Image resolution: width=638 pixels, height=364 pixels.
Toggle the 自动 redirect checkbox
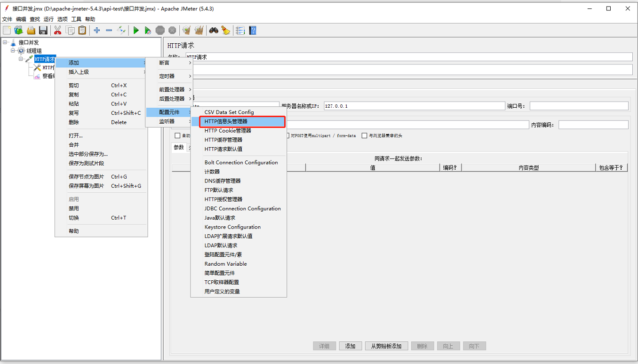[x=177, y=135]
